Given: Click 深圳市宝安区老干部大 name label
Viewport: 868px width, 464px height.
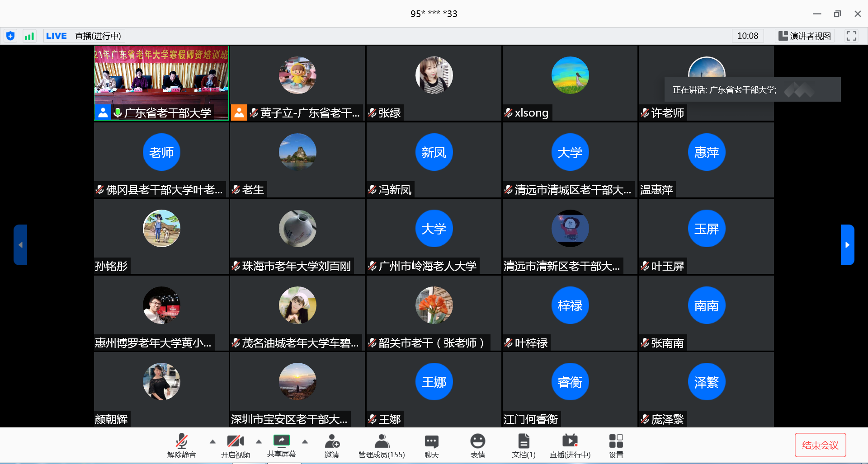Looking at the screenshot, I should [x=289, y=419].
